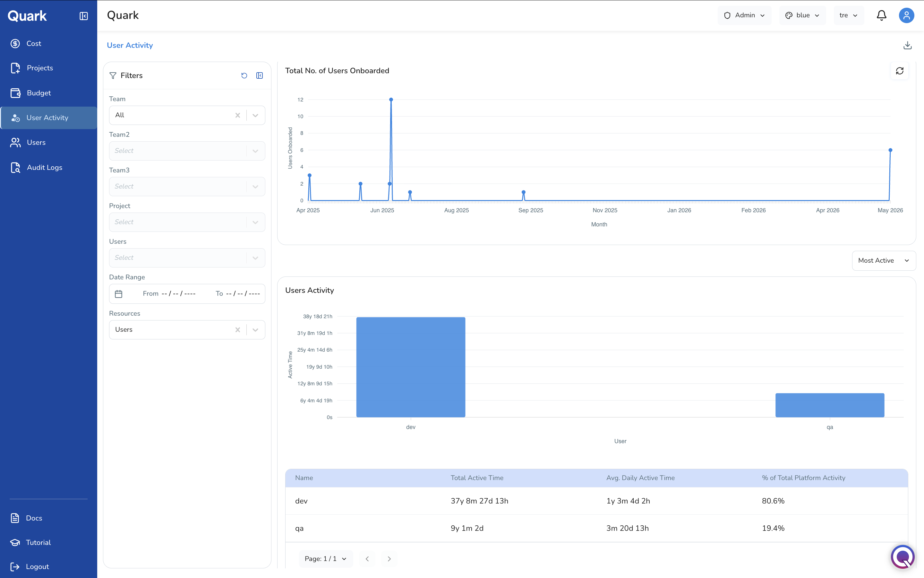This screenshot has width=924, height=578.
Task: Open the chat assistant bubble
Action: pyautogui.click(x=903, y=556)
